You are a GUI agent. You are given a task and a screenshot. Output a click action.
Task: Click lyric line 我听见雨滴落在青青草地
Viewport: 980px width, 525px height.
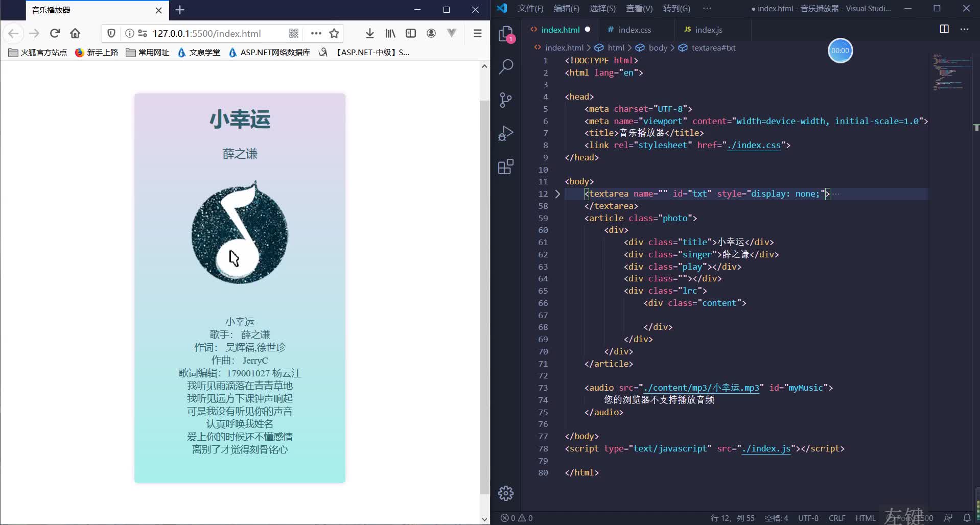pyautogui.click(x=240, y=386)
